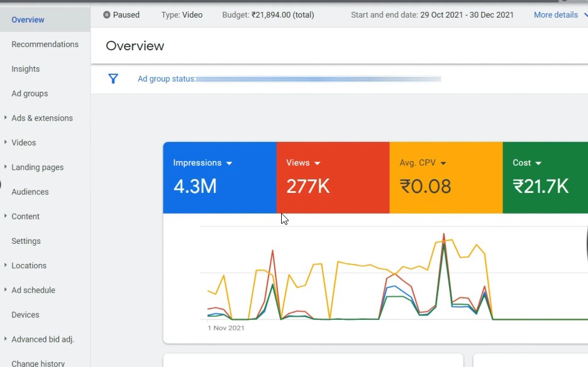Open the Views metric dropdown
Image resolution: width=588 pixels, height=367 pixels.
(318, 163)
